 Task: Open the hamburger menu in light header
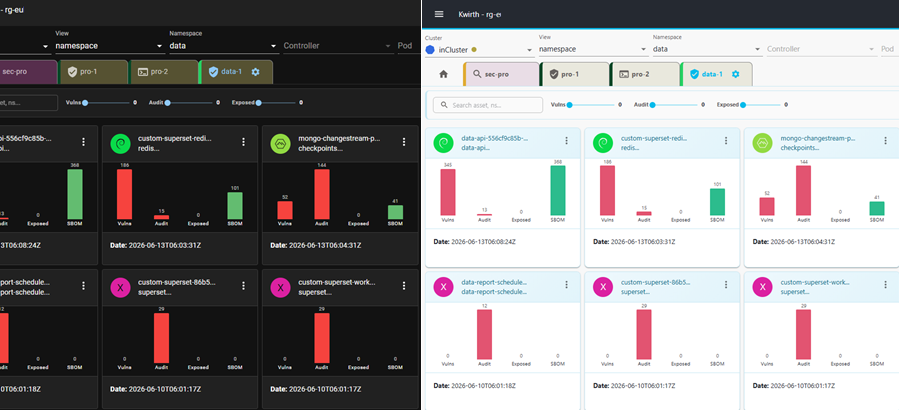[439, 14]
